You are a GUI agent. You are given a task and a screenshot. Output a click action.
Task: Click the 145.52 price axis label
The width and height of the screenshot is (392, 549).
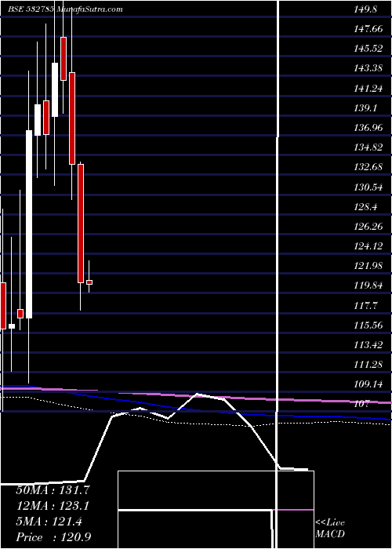pyautogui.click(x=368, y=49)
